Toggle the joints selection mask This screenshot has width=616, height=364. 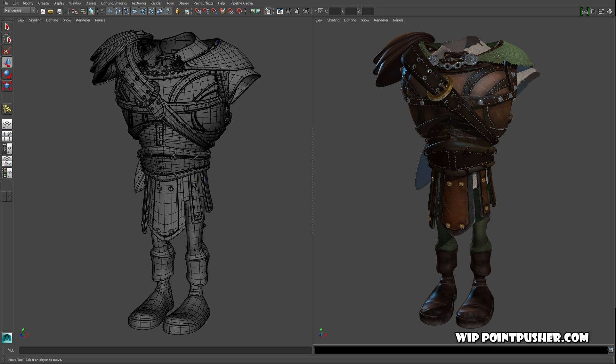point(118,11)
